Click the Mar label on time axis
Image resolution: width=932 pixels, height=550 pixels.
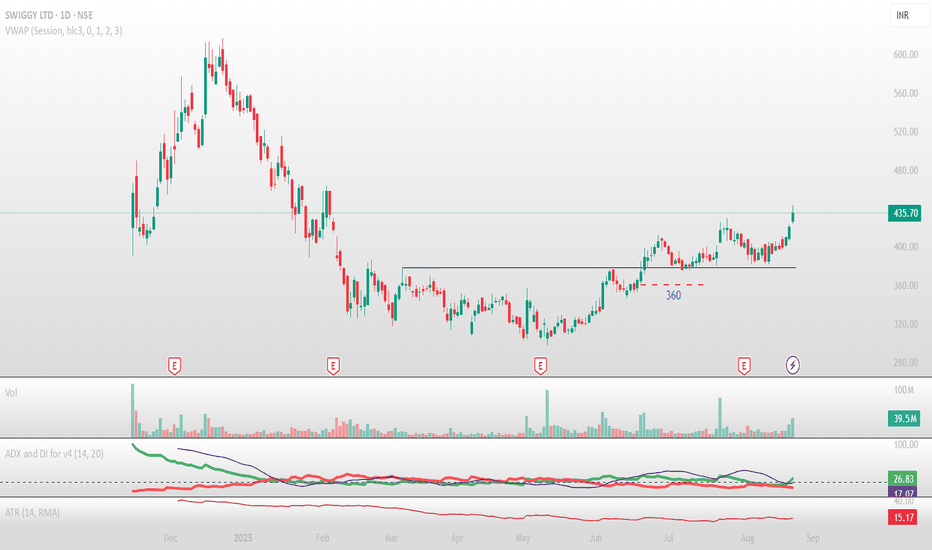coord(391,538)
